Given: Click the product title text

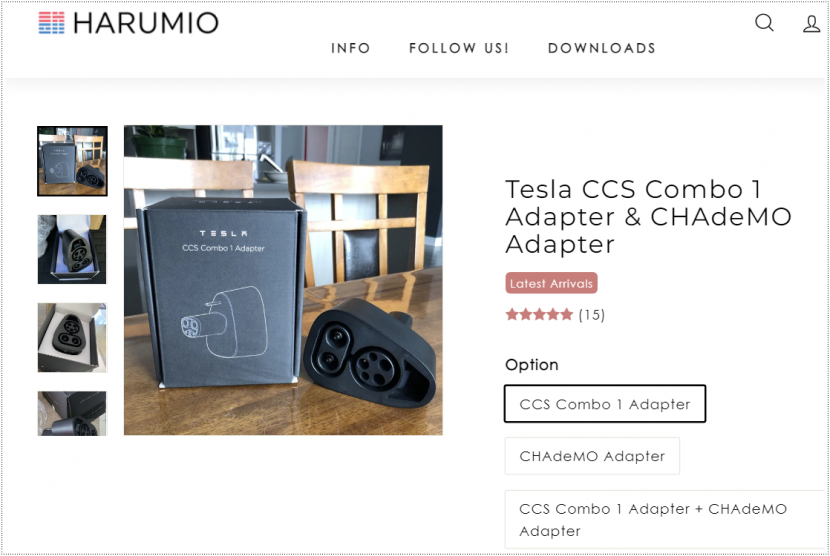Looking at the screenshot, I should [648, 217].
